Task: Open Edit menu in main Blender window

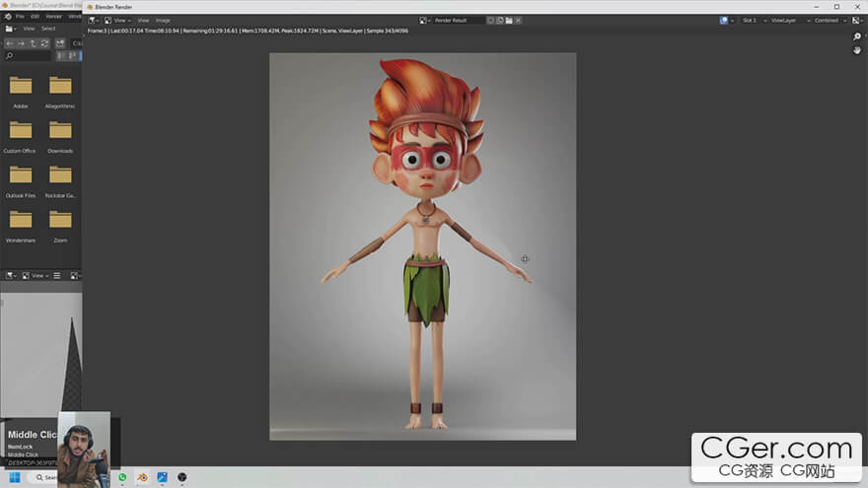Action: (x=35, y=17)
